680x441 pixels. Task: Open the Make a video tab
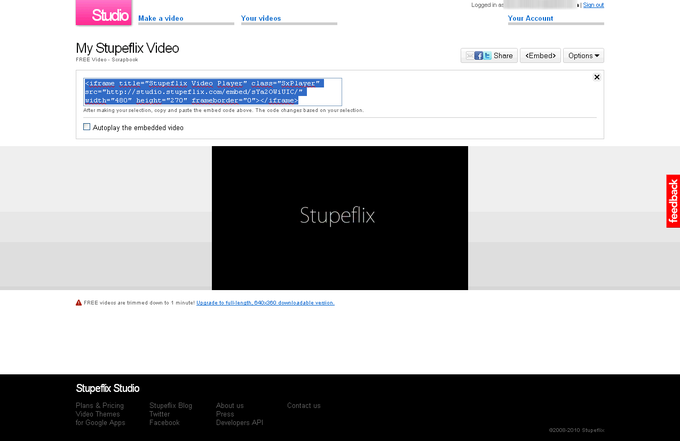(x=161, y=18)
